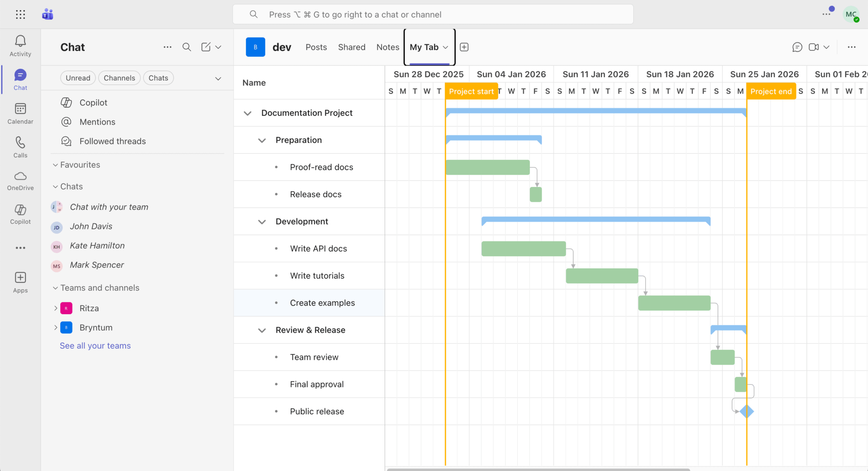Collapse the Development task group
This screenshot has height=471, width=868.
point(262,222)
